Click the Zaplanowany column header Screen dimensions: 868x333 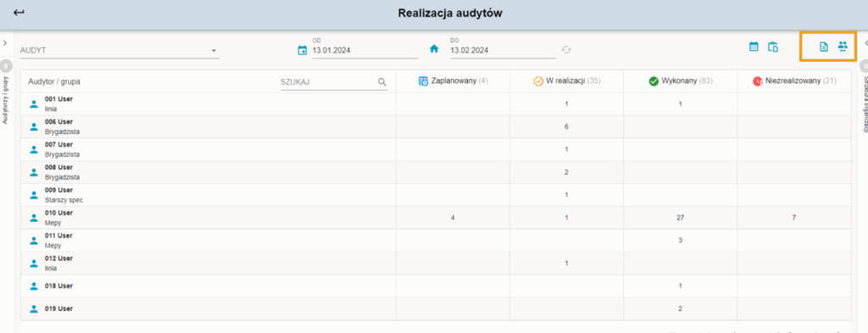(x=453, y=81)
